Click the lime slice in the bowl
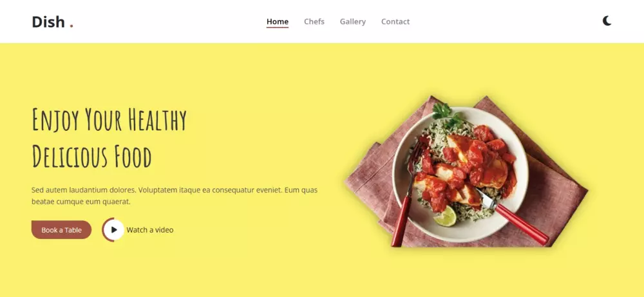Image resolution: width=644 pixels, height=297 pixels. click(x=446, y=216)
